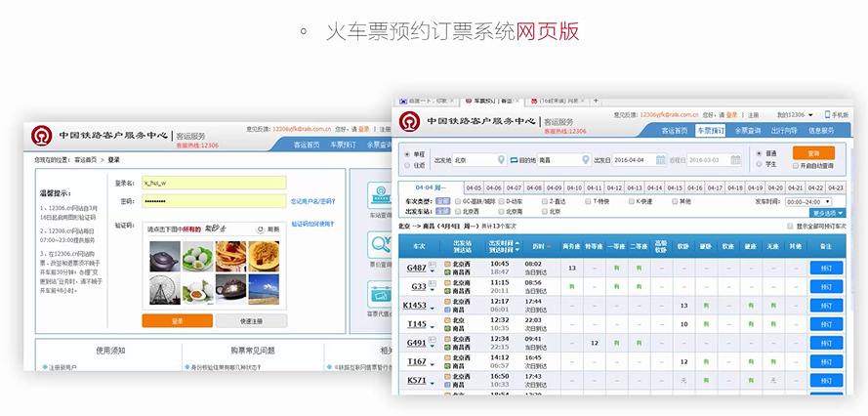Expand stop details arrow for train K1453
Screen dimensions: 868x416
[x=432, y=309]
